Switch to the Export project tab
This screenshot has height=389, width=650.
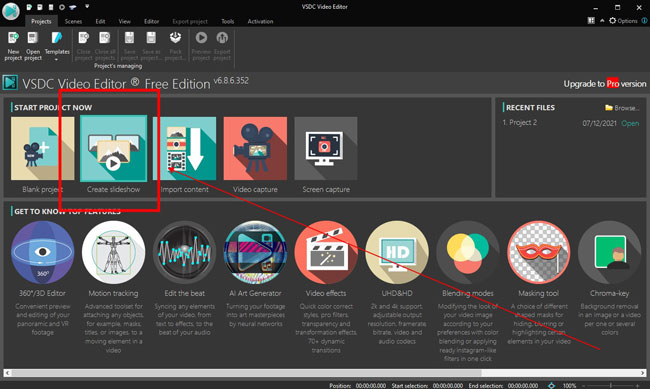click(x=190, y=21)
